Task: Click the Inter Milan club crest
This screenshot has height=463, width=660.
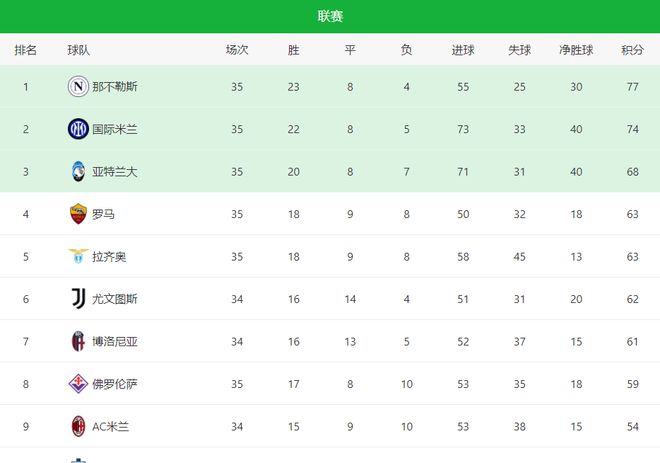Action: tap(78, 129)
